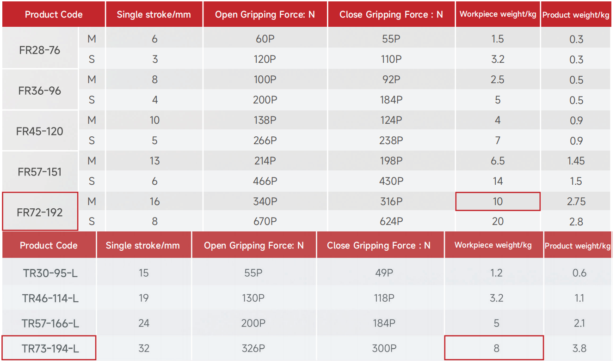Viewport: 616px width, 364px height.
Task: Click the FR28-76 product code cell
Action: click(x=40, y=50)
